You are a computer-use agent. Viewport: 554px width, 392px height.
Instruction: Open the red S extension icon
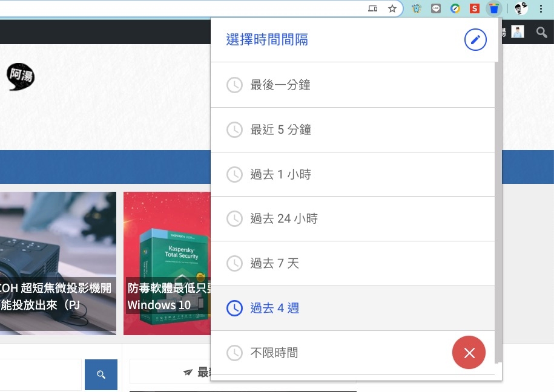pos(475,8)
